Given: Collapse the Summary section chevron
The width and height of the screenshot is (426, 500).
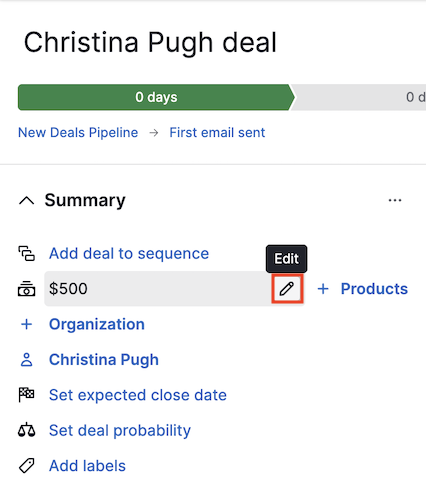Looking at the screenshot, I should click(x=27, y=200).
